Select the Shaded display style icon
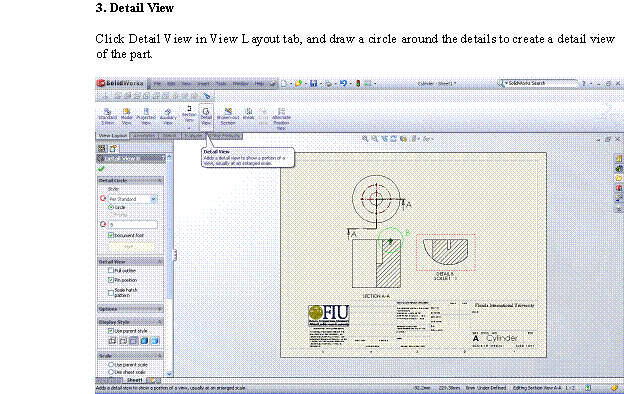 (154, 341)
